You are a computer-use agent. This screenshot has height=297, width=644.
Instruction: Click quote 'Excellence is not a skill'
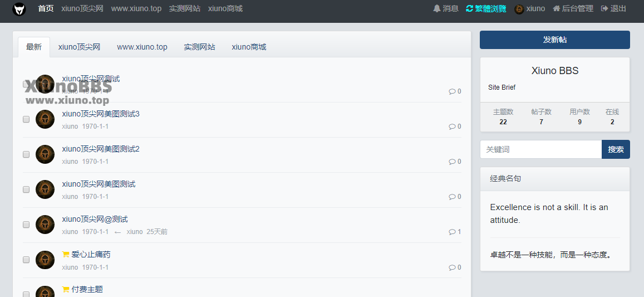(x=549, y=213)
